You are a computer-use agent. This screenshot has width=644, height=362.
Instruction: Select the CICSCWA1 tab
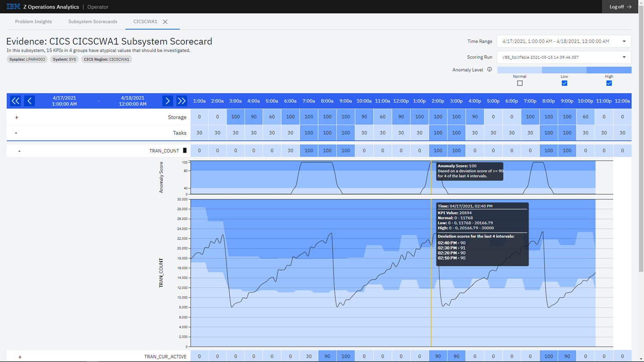point(145,21)
